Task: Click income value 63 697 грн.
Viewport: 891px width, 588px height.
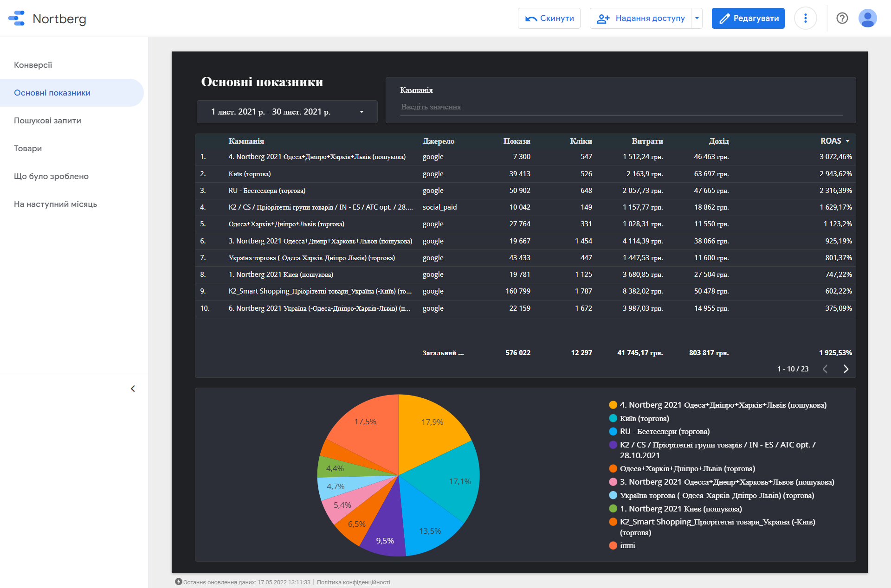Action: pos(711,174)
